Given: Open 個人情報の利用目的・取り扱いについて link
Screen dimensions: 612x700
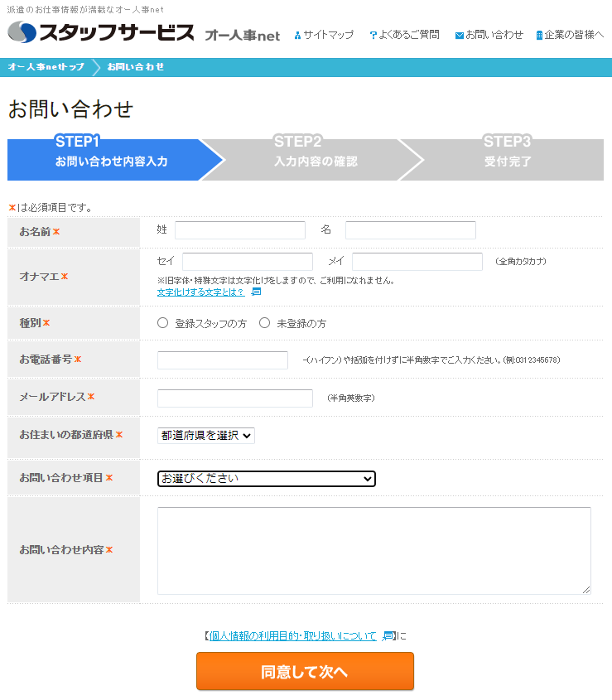Looking at the screenshot, I should click(x=293, y=635).
